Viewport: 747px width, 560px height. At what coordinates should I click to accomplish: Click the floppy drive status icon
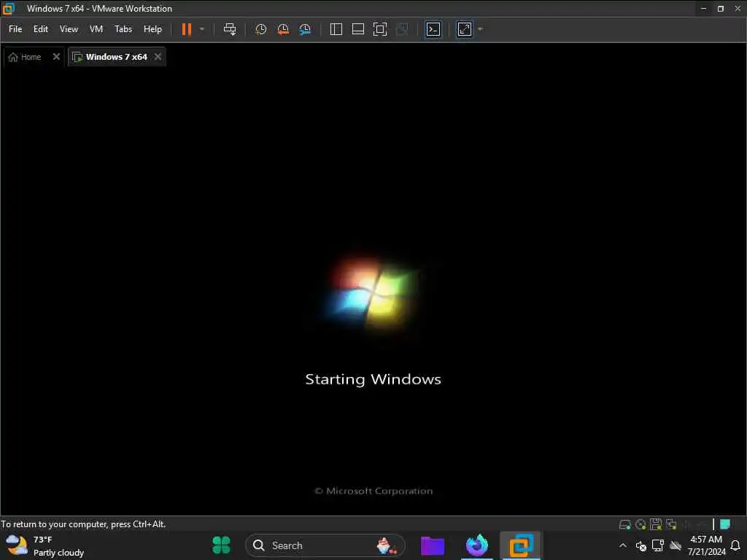[x=656, y=524]
